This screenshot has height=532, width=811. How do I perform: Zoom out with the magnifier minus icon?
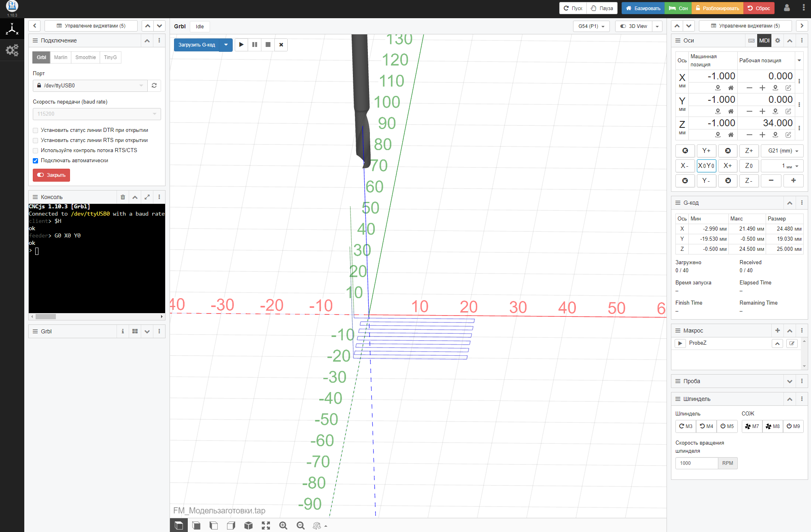pyautogui.click(x=301, y=526)
